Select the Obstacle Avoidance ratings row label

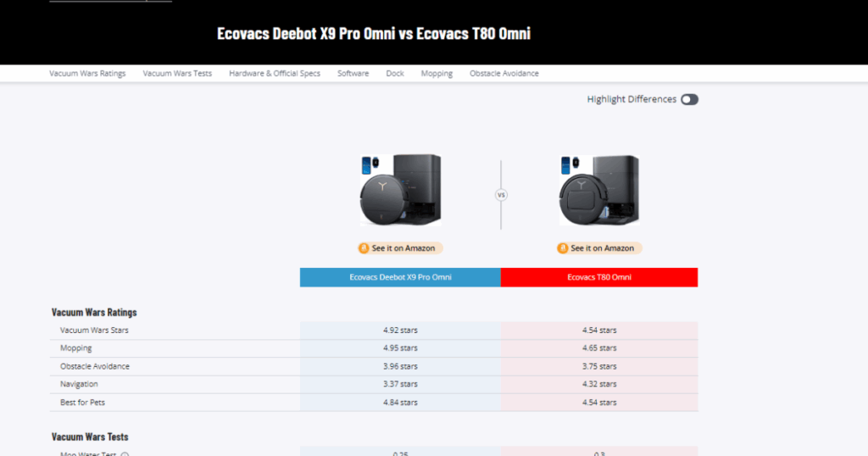click(95, 366)
